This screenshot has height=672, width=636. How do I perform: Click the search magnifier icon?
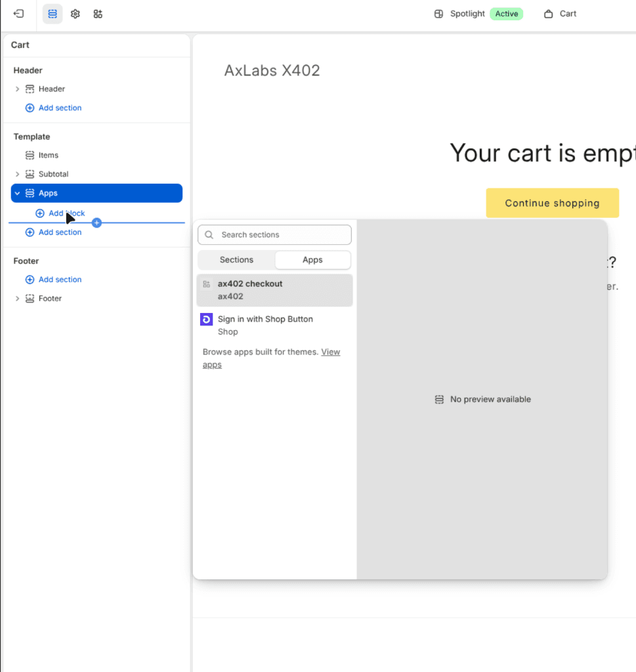point(209,235)
